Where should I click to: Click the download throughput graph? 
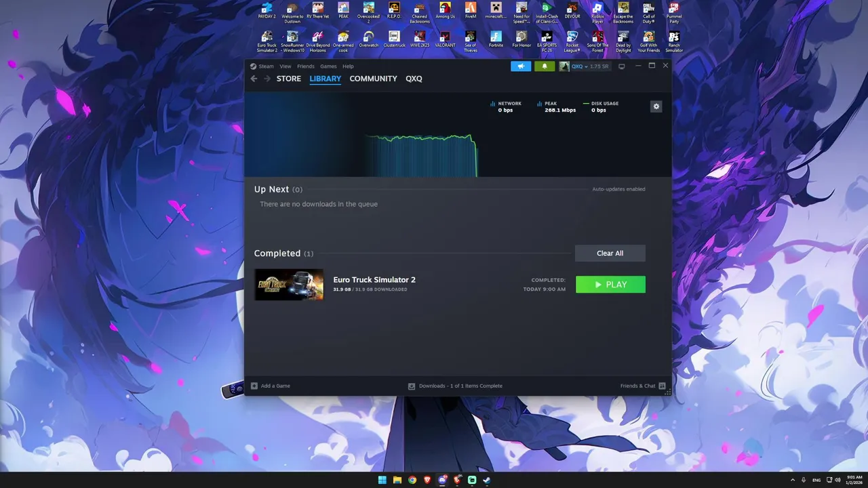click(x=420, y=155)
